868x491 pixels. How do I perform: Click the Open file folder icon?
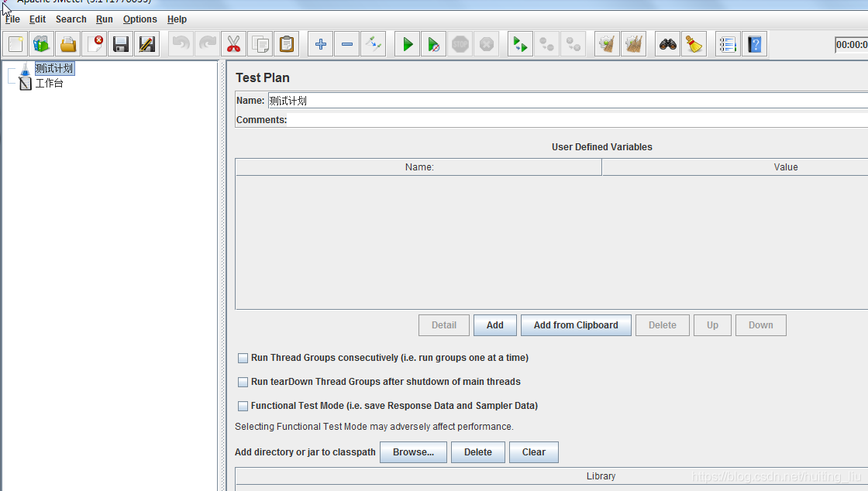pyautogui.click(x=68, y=44)
